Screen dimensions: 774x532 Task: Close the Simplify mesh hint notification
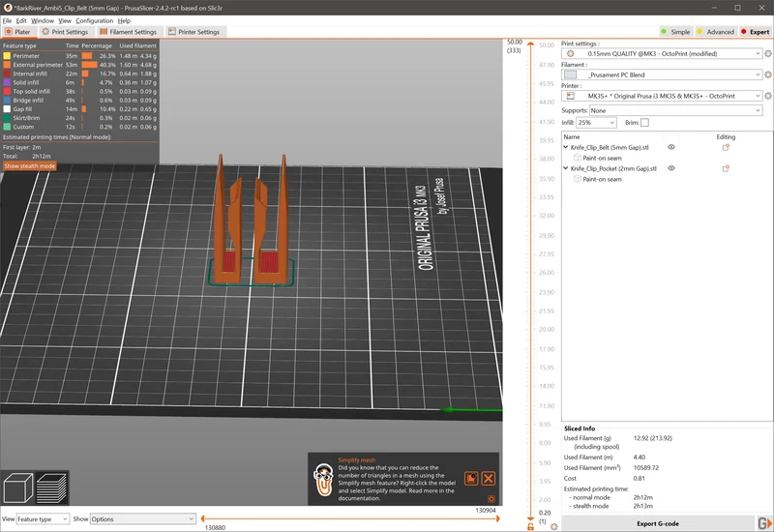(489, 478)
